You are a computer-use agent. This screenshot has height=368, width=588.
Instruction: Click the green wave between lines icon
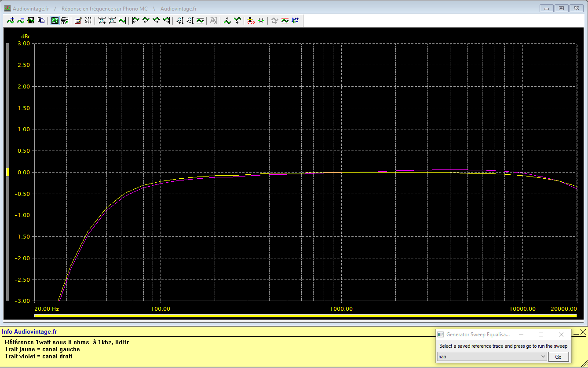click(200, 20)
